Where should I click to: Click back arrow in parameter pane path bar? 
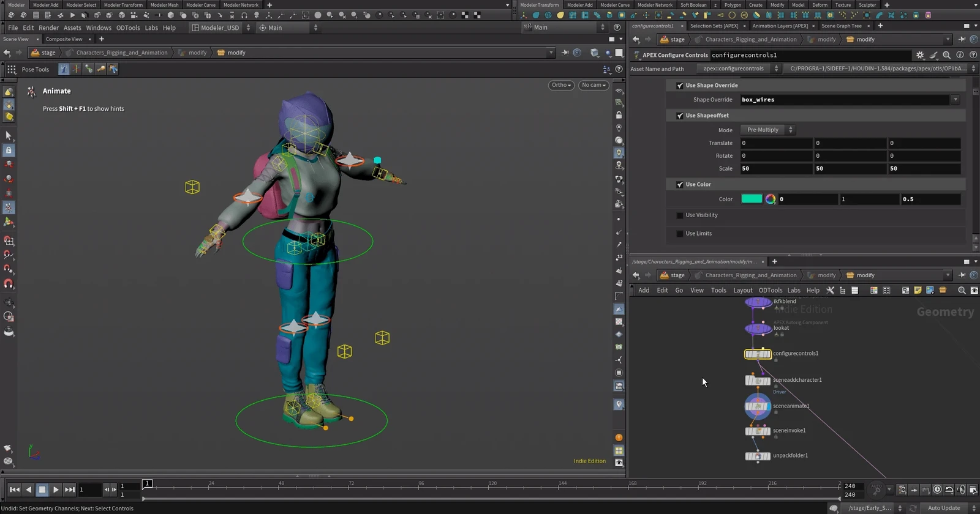tap(636, 39)
